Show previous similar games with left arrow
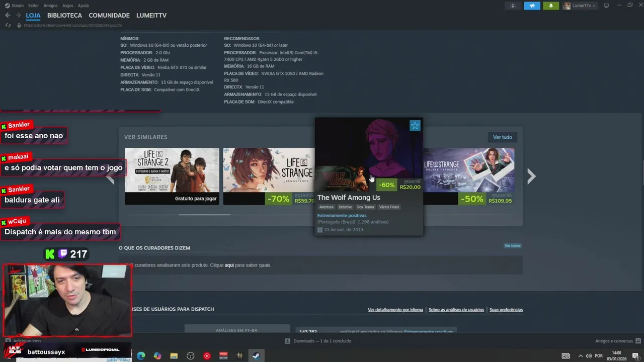644x362 pixels. click(x=110, y=176)
